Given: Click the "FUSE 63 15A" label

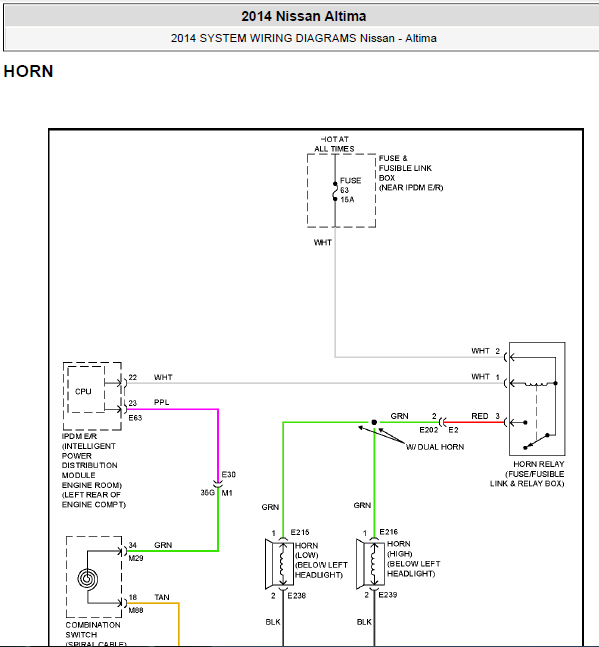Looking at the screenshot, I should [x=350, y=190].
